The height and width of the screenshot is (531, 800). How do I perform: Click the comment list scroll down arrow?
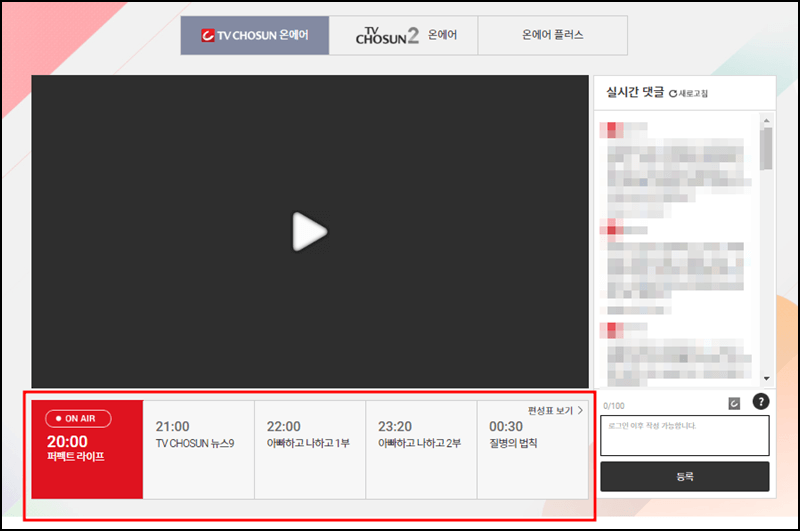point(766,378)
